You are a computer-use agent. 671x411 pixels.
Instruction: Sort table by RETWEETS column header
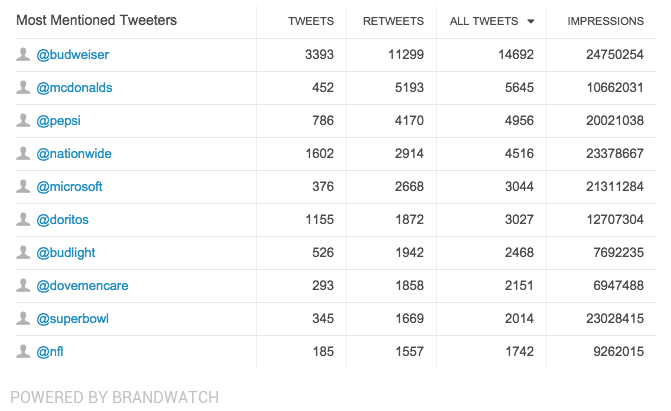coord(393,21)
